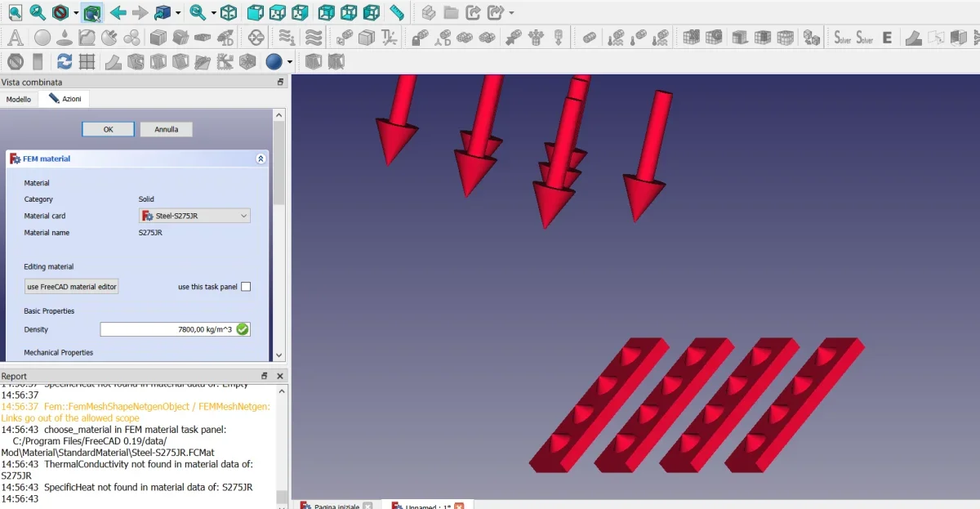Screen dimensions: 980x509
Task: Click the Annulla button
Action: coord(166,129)
